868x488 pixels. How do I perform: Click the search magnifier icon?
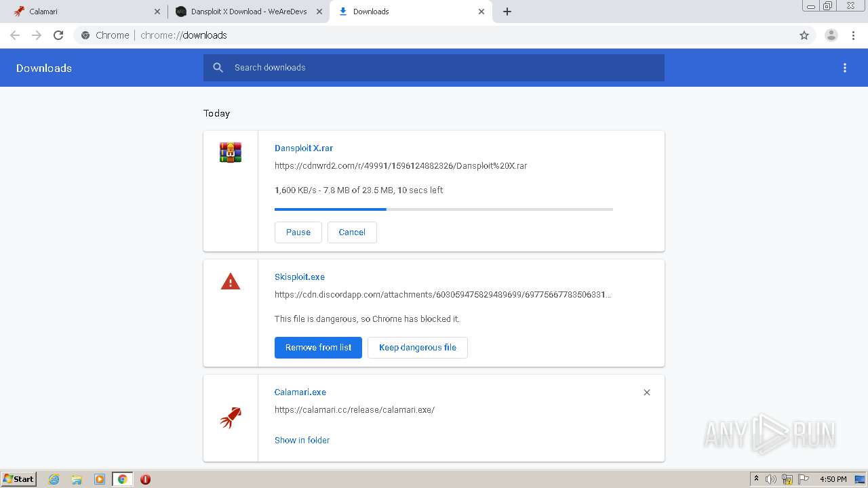click(x=218, y=68)
